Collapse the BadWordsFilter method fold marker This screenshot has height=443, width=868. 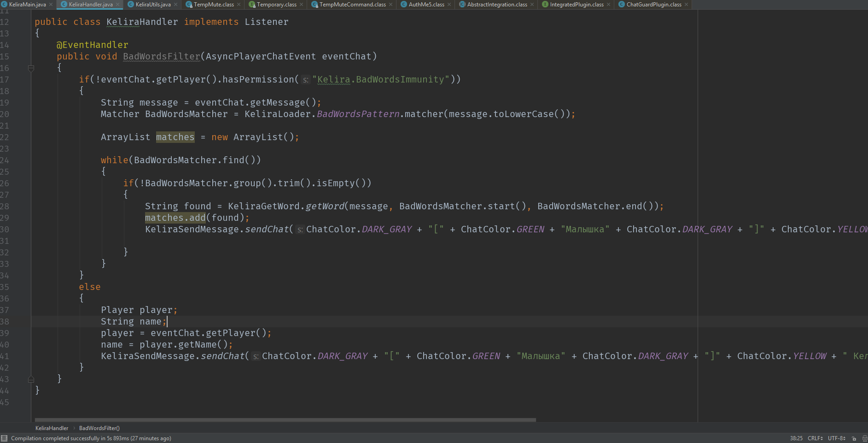31,68
